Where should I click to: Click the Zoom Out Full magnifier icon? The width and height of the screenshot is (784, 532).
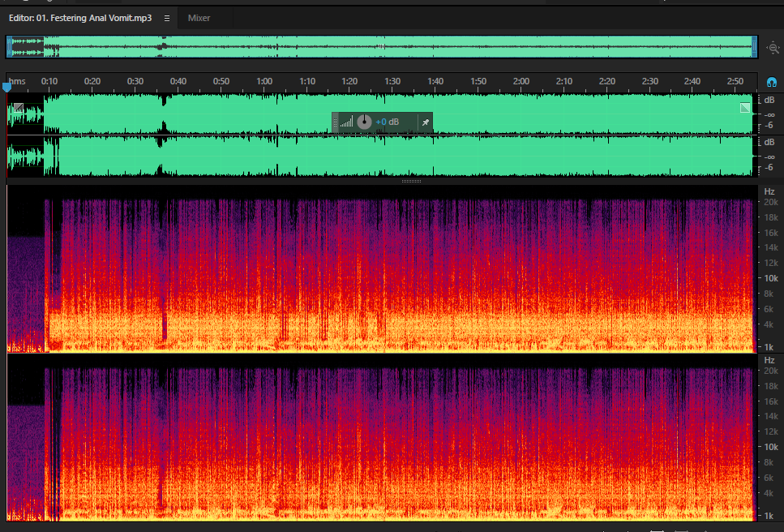pyautogui.click(x=773, y=48)
